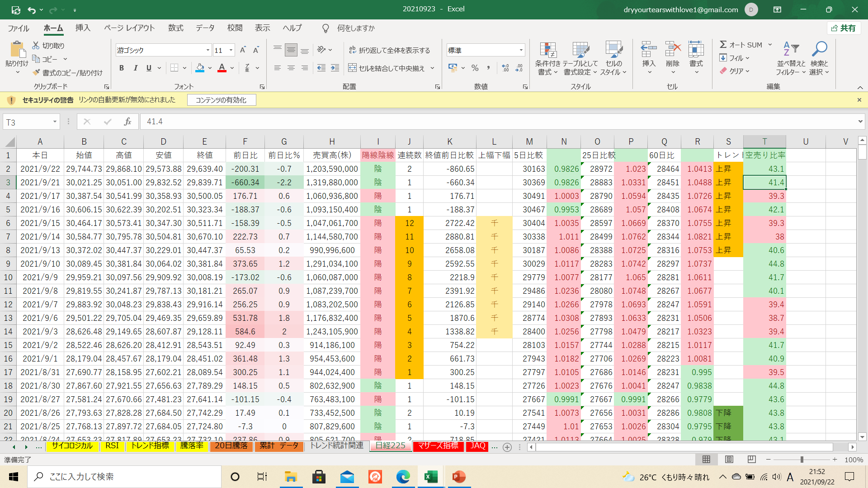Toggle Italic formatting

coord(135,68)
